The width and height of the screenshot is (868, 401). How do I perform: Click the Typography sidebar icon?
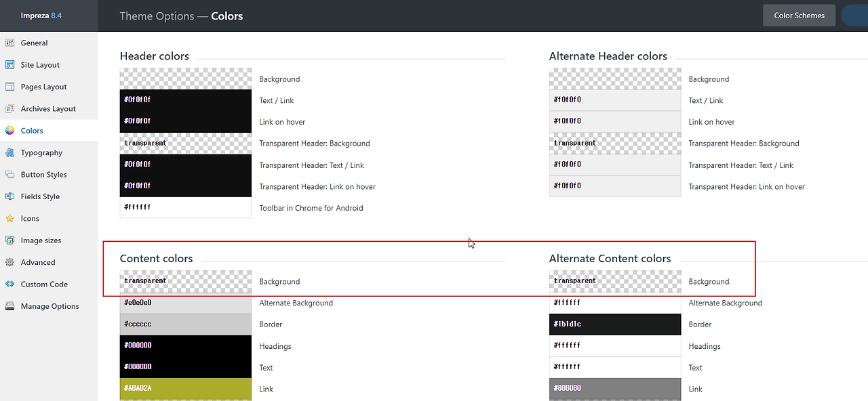tap(9, 152)
